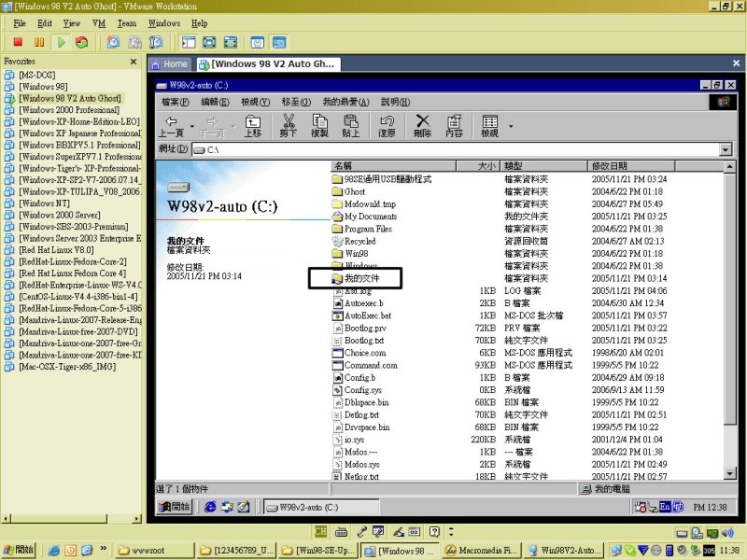This screenshot has width=747, height=560.
Task: Click the wwwroot taskbar button
Action: pos(154,551)
